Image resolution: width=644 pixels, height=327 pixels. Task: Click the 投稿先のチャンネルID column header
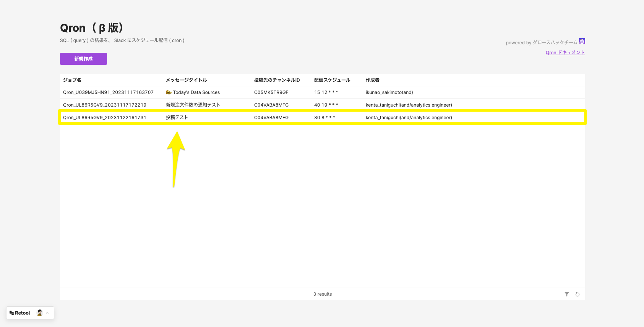click(277, 80)
